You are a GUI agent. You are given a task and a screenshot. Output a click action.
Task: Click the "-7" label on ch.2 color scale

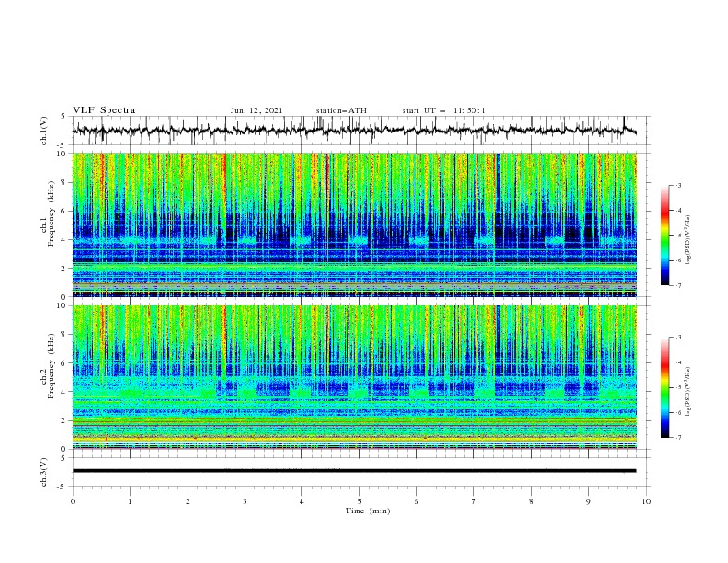point(678,438)
